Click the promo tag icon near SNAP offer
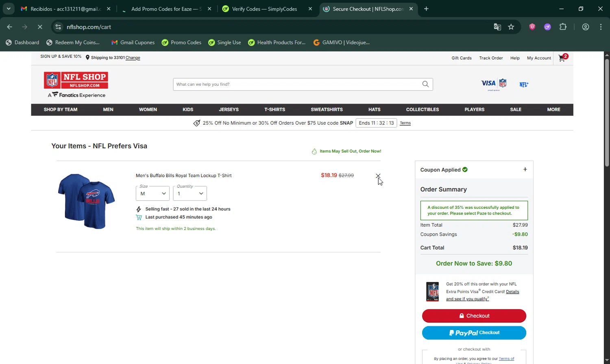Viewport: 610px width, 364px height. coord(197,123)
